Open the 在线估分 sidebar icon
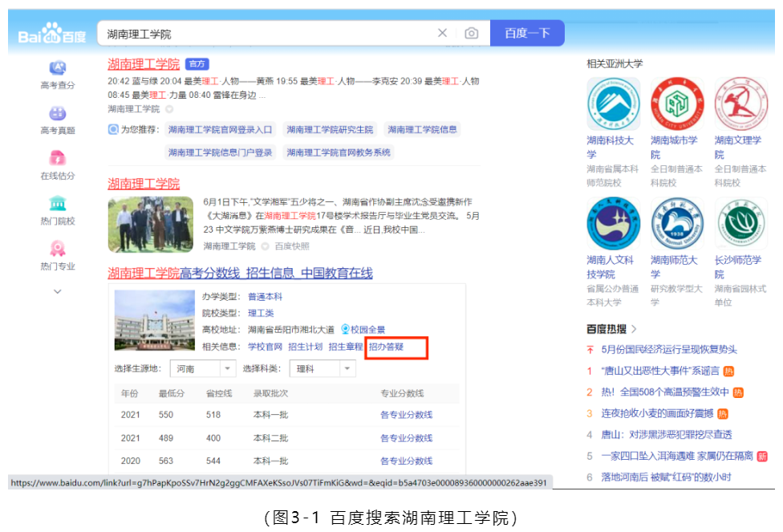Viewport: 783px width, 532px height. (58, 158)
